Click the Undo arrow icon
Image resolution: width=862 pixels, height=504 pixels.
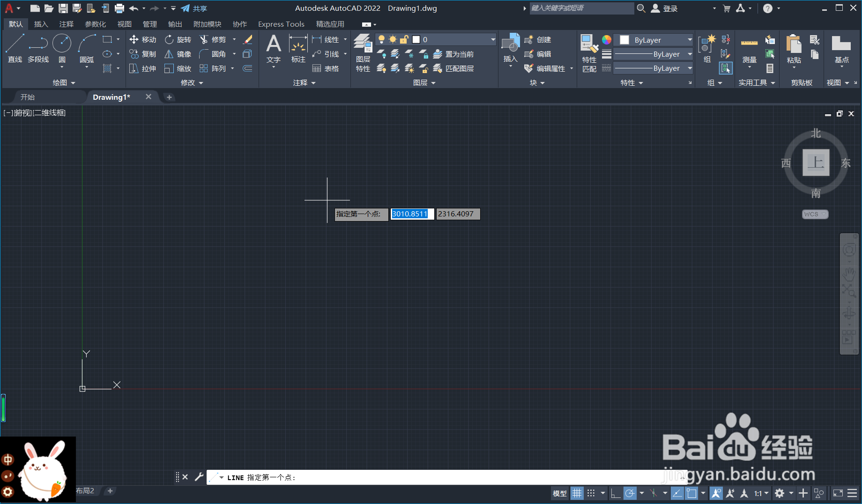pyautogui.click(x=134, y=8)
